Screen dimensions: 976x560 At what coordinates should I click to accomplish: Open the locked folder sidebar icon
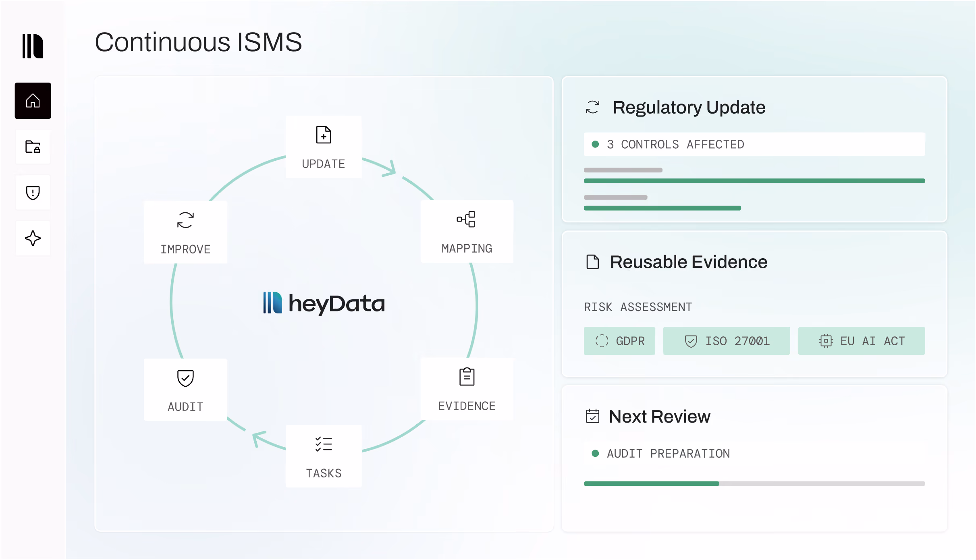(33, 147)
